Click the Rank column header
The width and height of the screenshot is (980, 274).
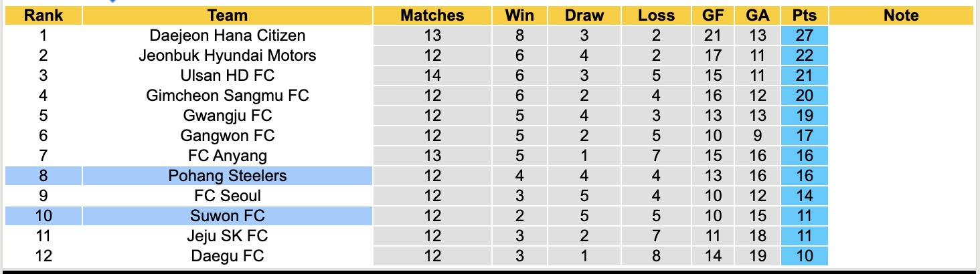click(44, 15)
